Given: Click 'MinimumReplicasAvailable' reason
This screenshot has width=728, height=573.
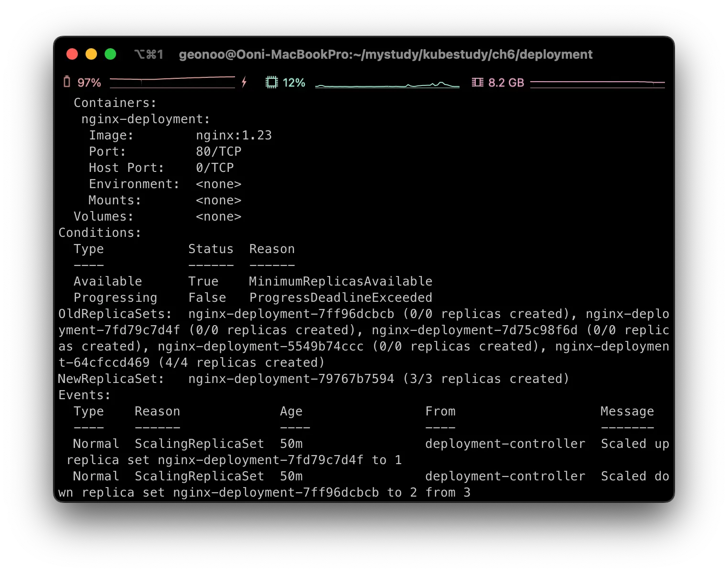Looking at the screenshot, I should [x=341, y=281].
